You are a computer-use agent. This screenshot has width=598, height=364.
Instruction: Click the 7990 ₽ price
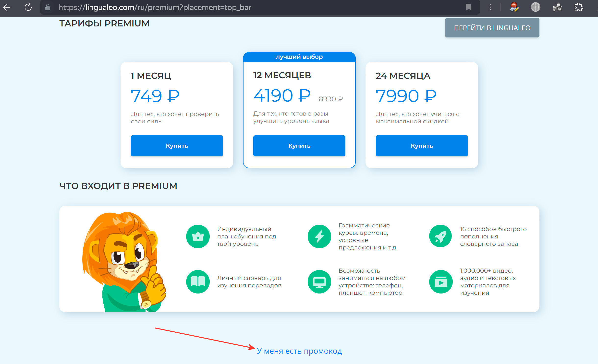[x=406, y=96]
